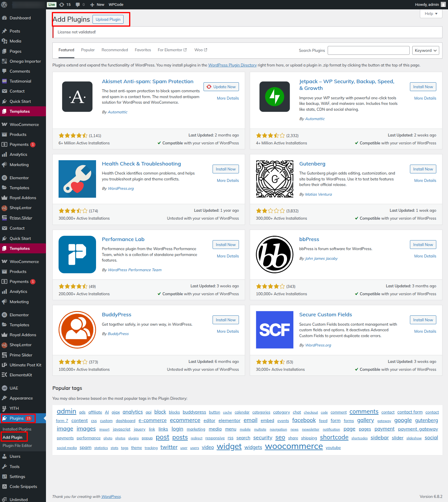This screenshot has height=502, width=448.
Task: Open the woocommerce popular tag link
Action: click(x=294, y=446)
